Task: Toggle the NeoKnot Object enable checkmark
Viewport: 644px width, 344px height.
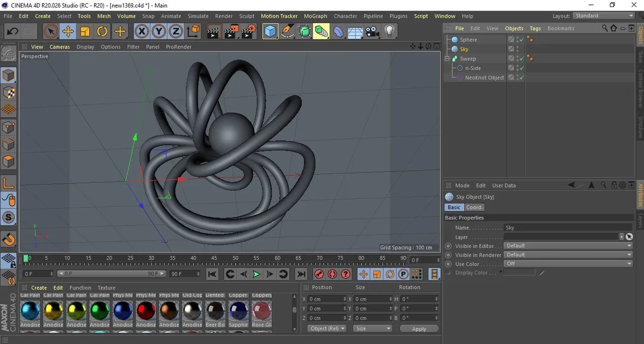Action: (x=522, y=78)
